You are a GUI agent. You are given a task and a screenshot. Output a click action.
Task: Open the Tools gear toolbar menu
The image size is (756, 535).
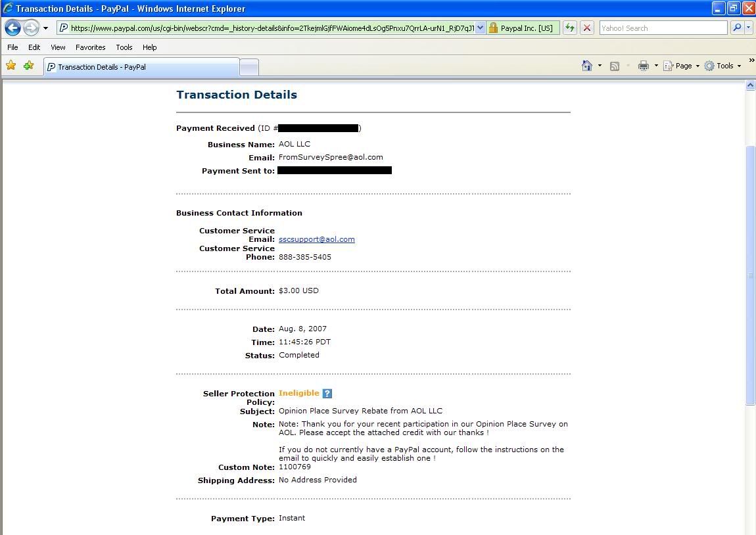[x=722, y=66]
